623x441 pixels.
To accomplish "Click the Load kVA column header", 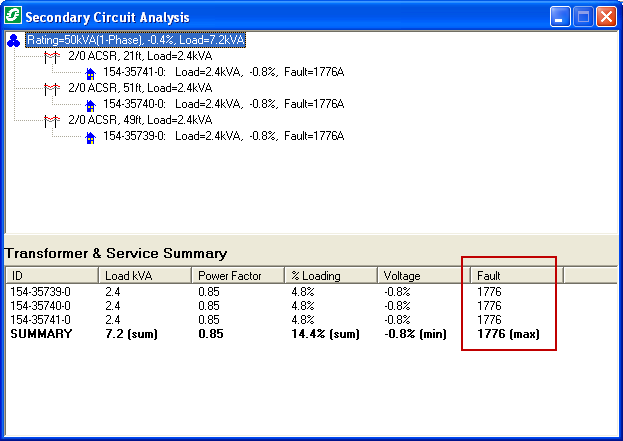I will pos(144,275).
